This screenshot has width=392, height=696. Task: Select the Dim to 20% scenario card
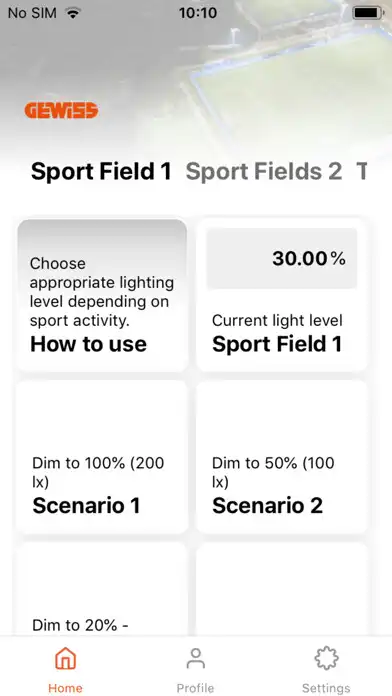[x=102, y=589]
